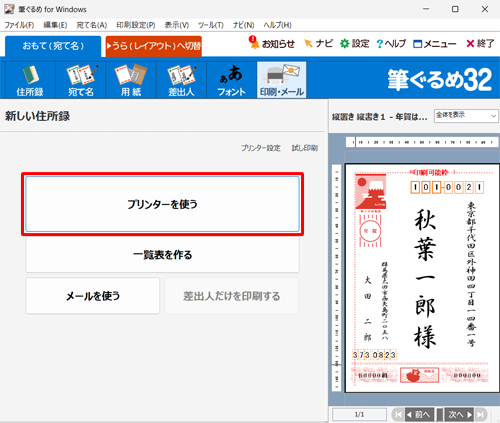This screenshot has width=500, height=423.
Task: Click the ヘルプ question mark help
Action: (x=391, y=44)
